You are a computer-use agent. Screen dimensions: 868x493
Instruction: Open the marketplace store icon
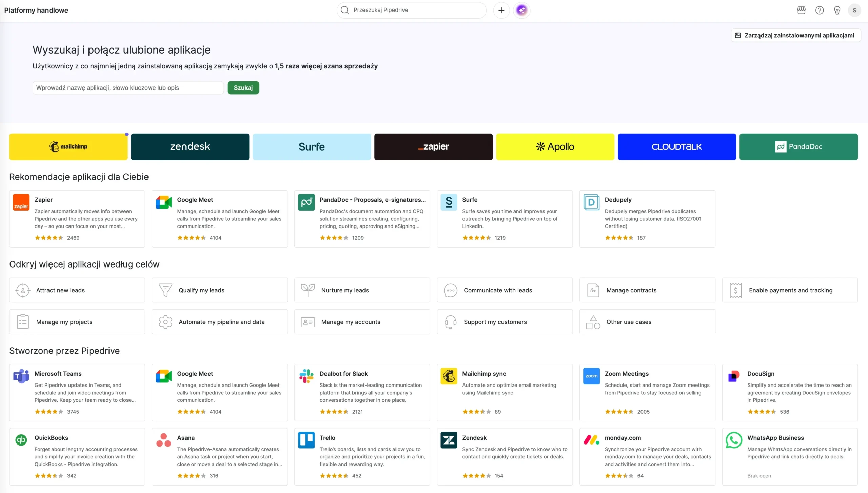pyautogui.click(x=801, y=10)
